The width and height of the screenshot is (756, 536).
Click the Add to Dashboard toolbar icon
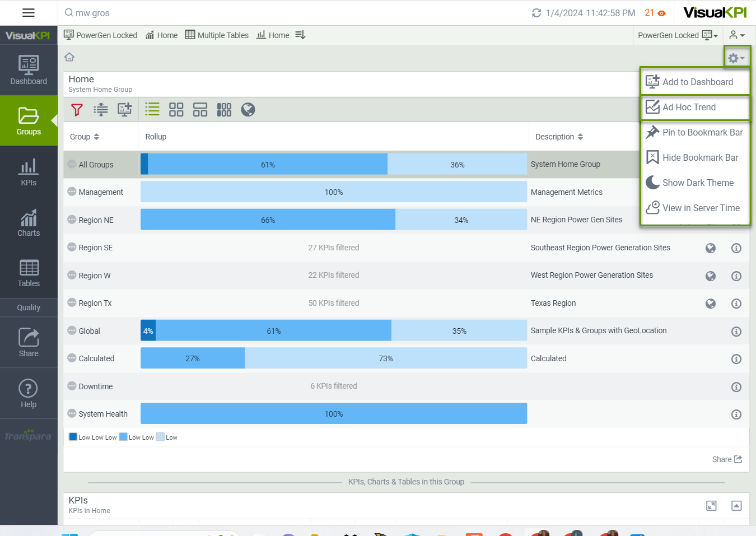[x=124, y=109]
